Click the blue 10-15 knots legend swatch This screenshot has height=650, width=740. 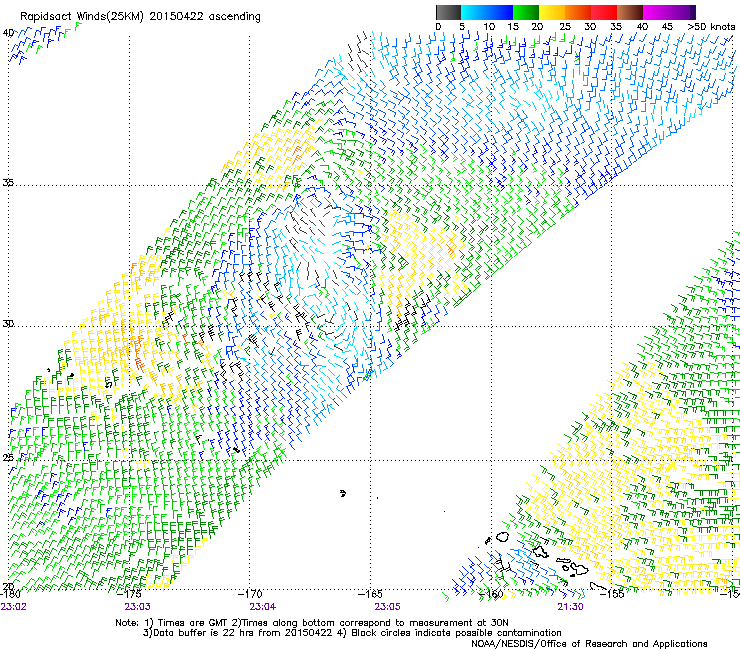[500, 12]
